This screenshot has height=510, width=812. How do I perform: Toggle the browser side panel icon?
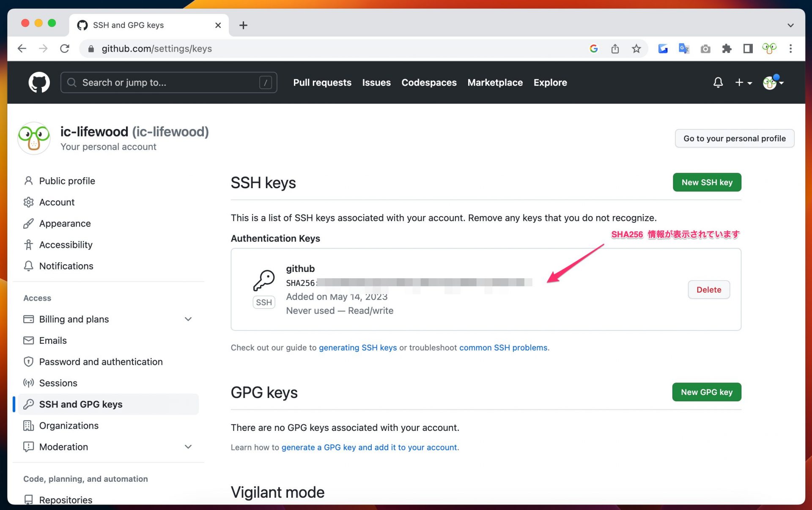748,49
